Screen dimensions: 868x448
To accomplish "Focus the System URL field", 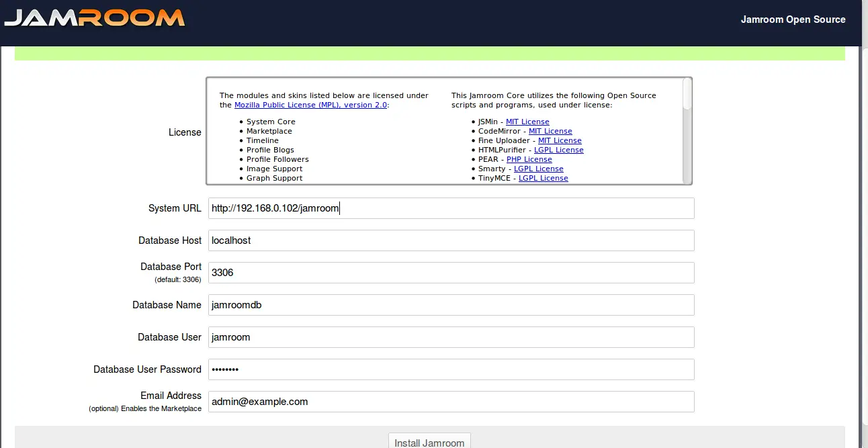I will (x=451, y=208).
